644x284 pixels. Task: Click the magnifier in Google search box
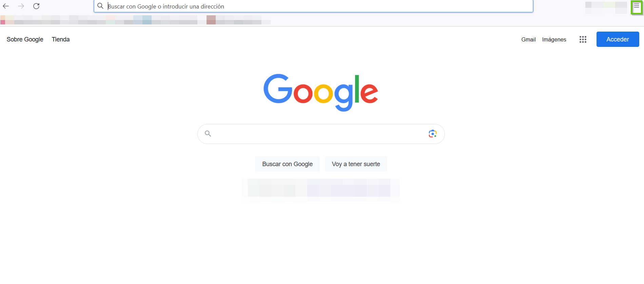click(x=208, y=134)
